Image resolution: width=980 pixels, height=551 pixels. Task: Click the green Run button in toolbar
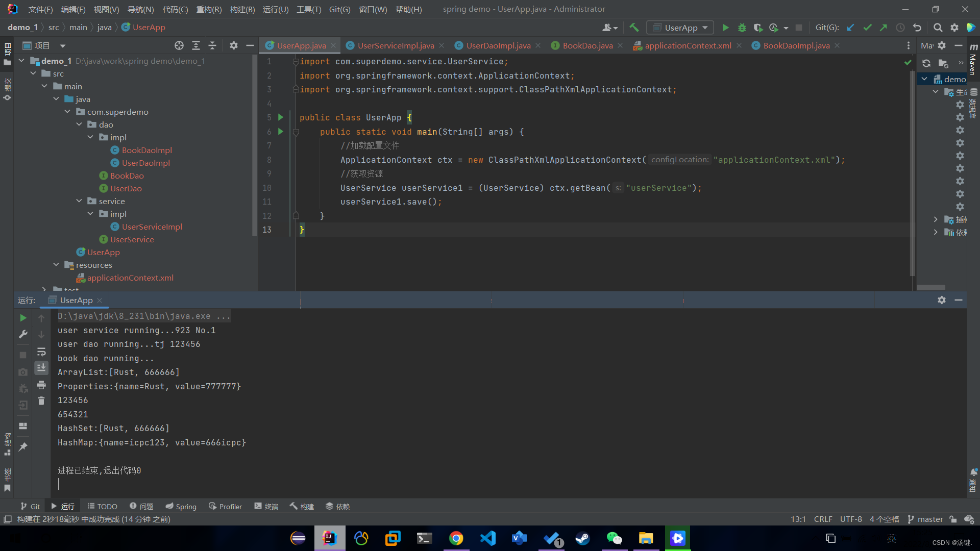[x=725, y=28]
